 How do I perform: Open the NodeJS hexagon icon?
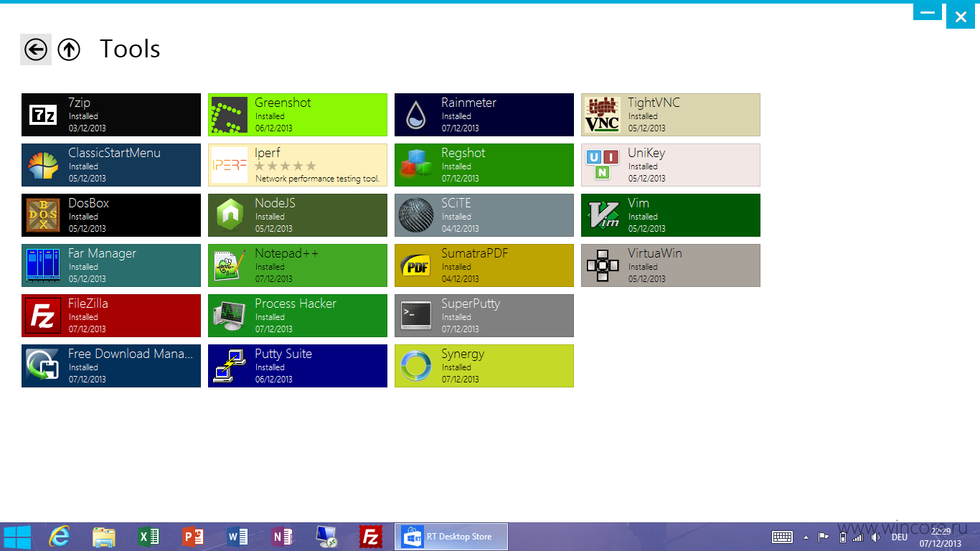pyautogui.click(x=230, y=215)
